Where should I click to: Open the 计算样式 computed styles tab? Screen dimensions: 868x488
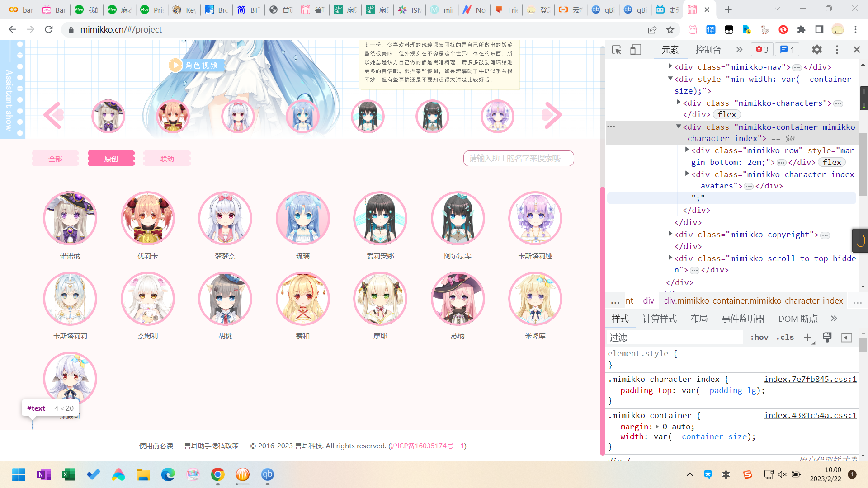pyautogui.click(x=659, y=319)
